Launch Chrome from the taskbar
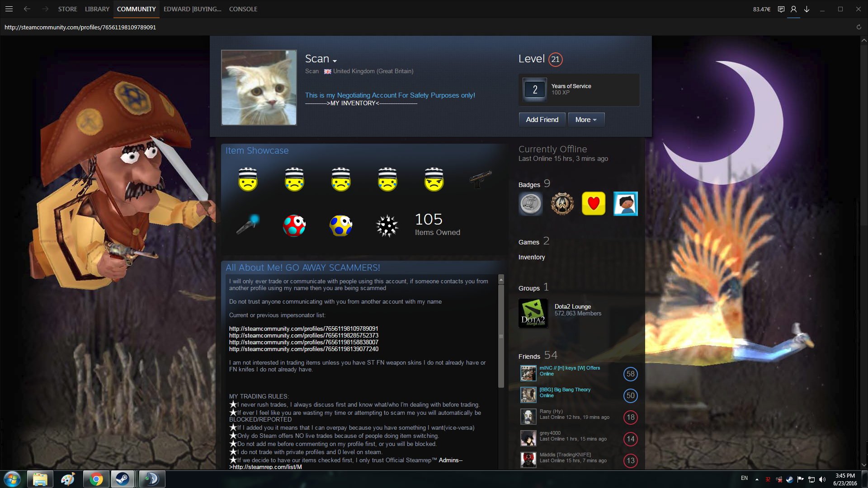868x488 pixels. click(96, 479)
